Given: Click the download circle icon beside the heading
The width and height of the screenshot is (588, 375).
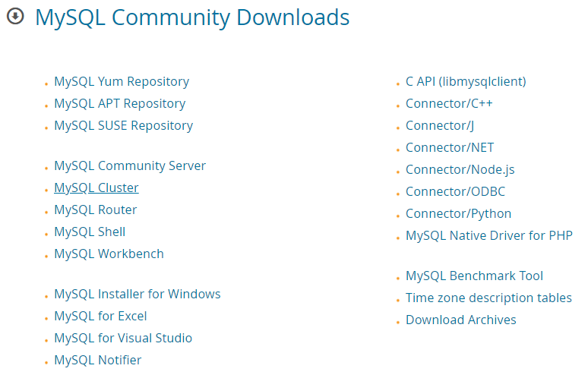Looking at the screenshot, I should click(15, 16).
